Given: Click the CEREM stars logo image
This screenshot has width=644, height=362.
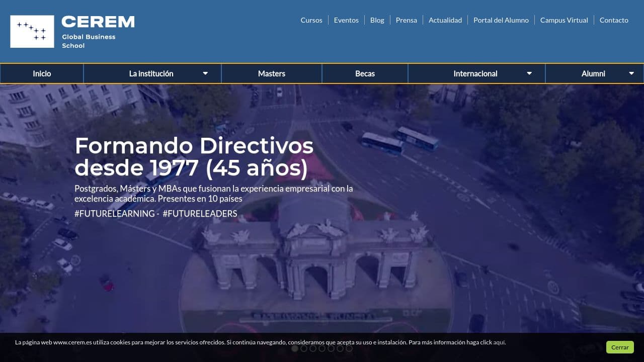Looking at the screenshot, I should [32, 32].
